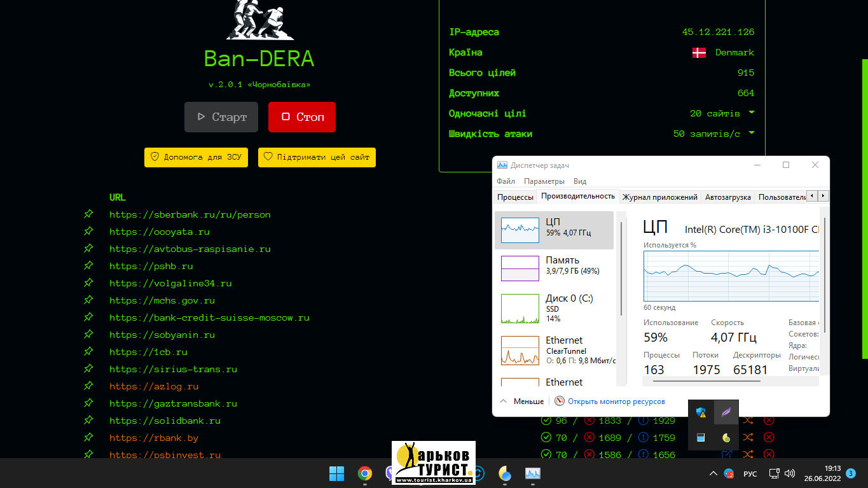Click the Допомога для ЗСУ yellow button
Screen dimensions: 868x488
[x=196, y=157]
